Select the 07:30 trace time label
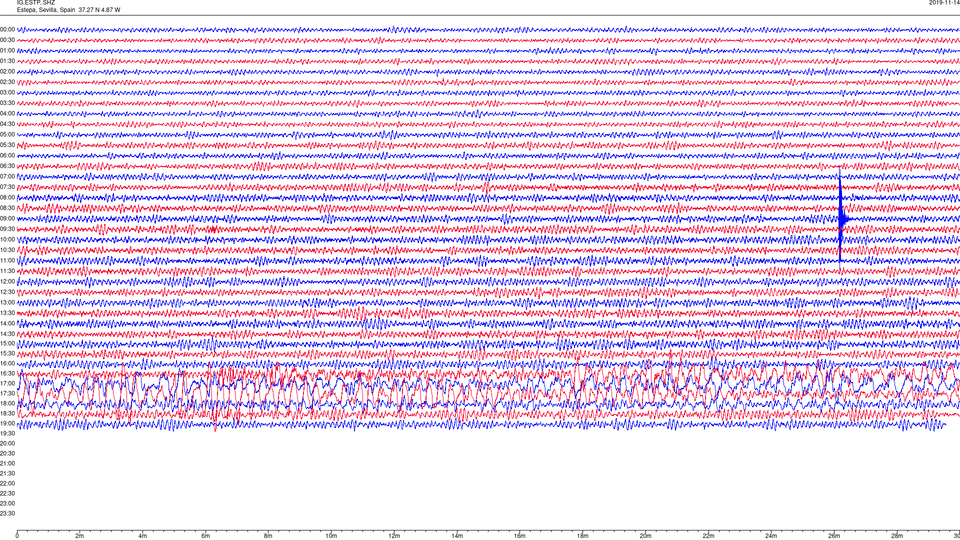Image resolution: width=960 pixels, height=540 pixels. click(x=7, y=187)
